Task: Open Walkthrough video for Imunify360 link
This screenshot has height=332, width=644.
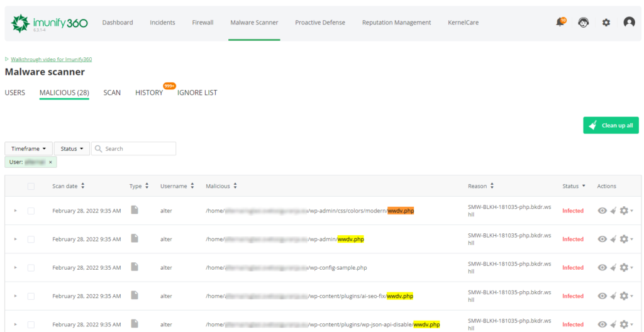Action: [x=52, y=59]
